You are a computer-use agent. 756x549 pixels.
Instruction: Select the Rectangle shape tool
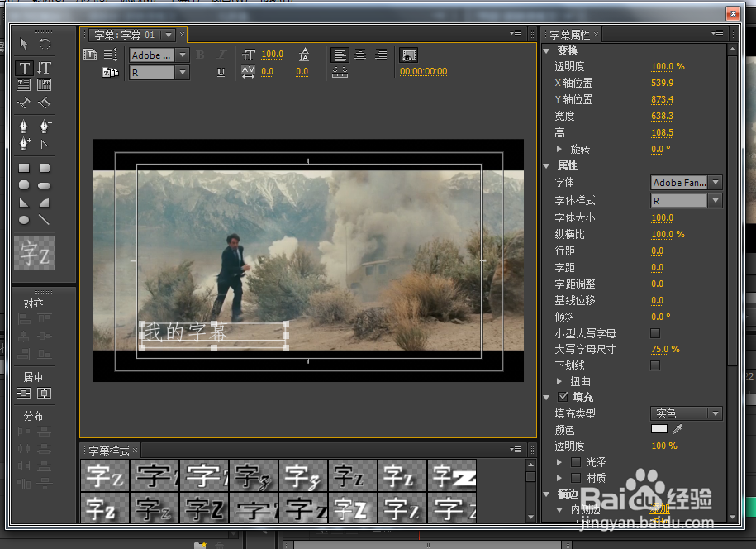click(x=24, y=168)
